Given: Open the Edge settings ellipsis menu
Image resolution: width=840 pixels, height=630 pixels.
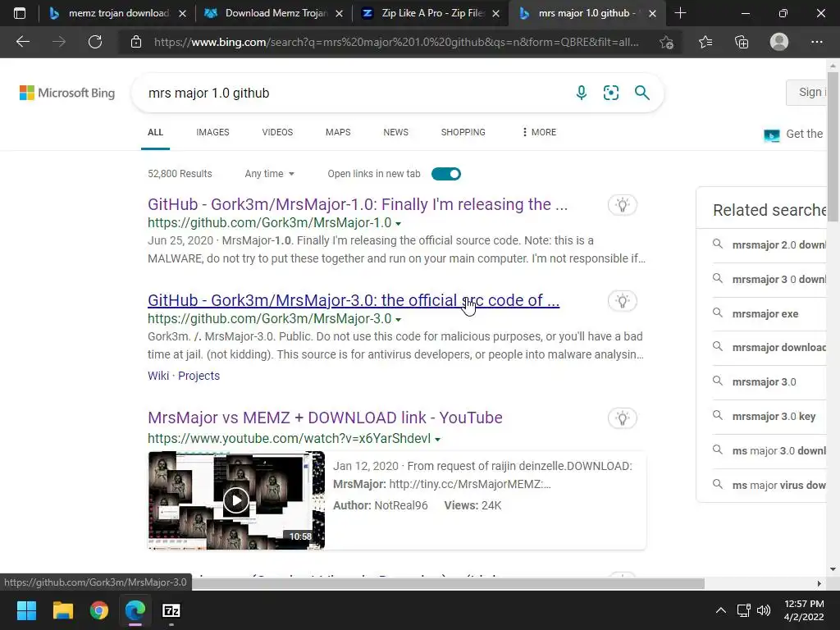Looking at the screenshot, I should (816, 42).
